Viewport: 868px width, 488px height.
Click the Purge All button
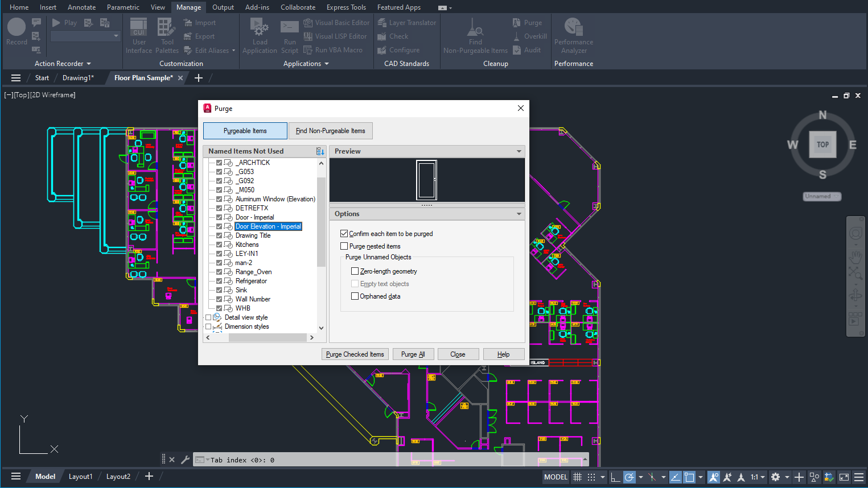pos(413,354)
